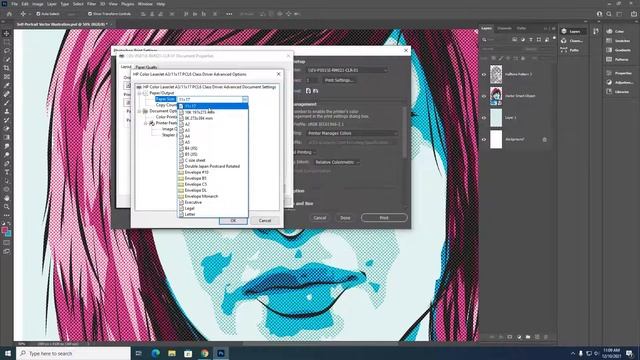
Task: Switch to Paper/Quality tab
Action: click(x=146, y=67)
